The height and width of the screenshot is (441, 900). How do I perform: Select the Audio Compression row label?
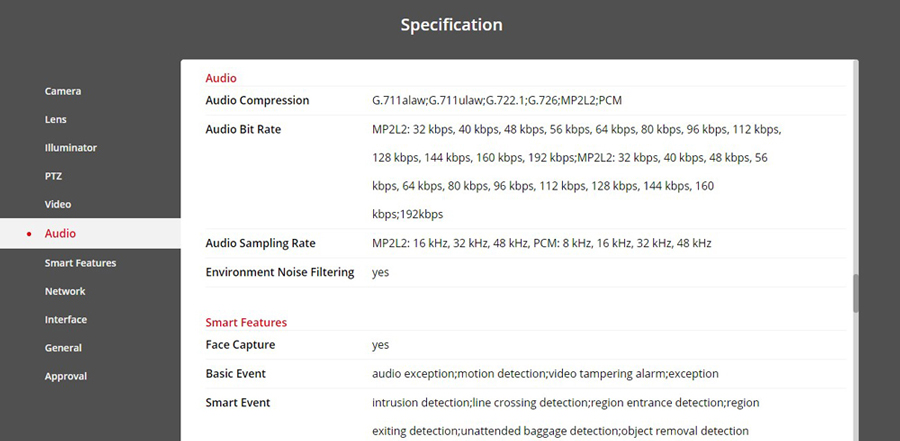[x=257, y=100]
